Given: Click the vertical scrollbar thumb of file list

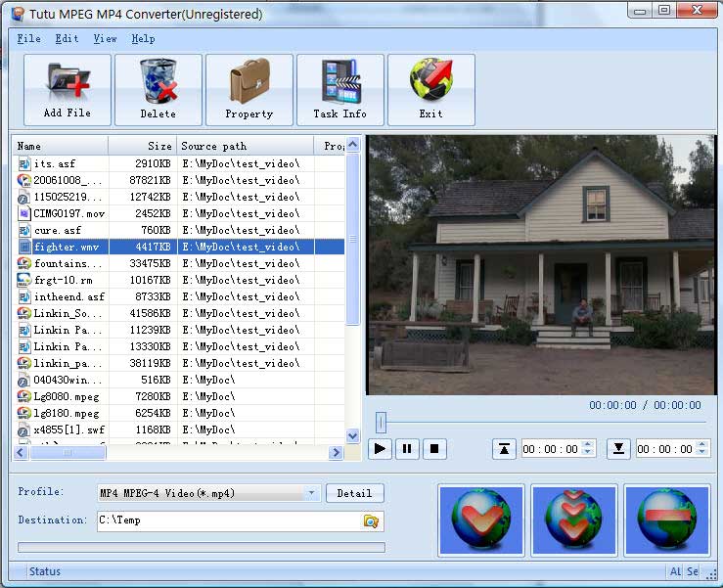Looking at the screenshot, I should pos(353,239).
